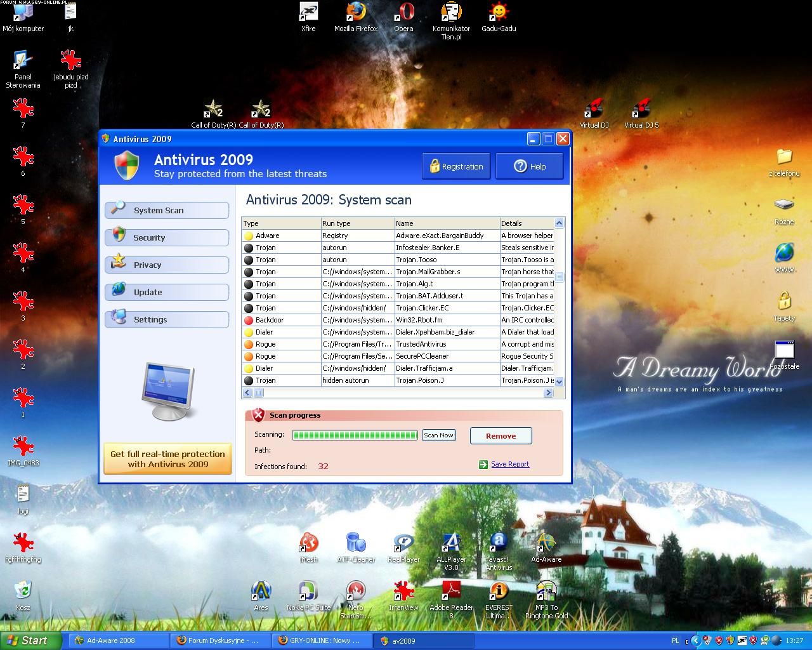812x650 pixels.
Task: Select the Trojan.Poison.J row
Action: (x=398, y=380)
